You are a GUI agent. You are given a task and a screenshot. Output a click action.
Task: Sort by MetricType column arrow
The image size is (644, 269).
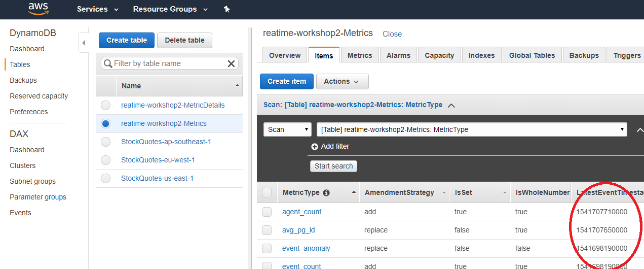[354, 193]
